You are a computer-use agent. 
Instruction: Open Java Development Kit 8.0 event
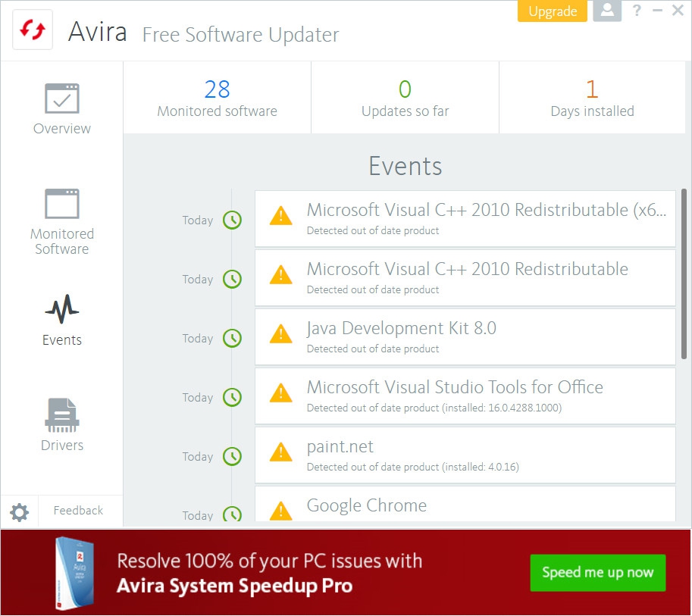(x=465, y=337)
